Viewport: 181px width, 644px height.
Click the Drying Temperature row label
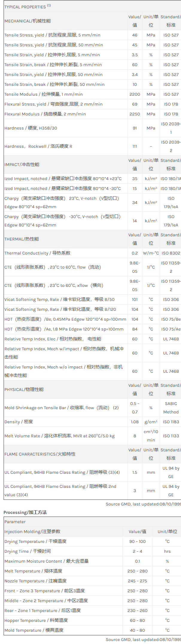pyautogui.click(x=35, y=541)
